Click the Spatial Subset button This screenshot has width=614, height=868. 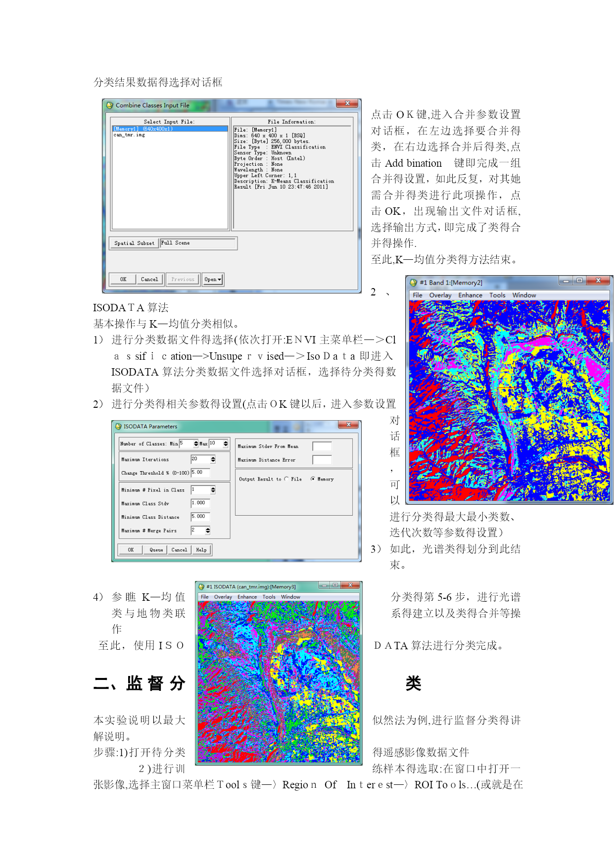pos(135,243)
